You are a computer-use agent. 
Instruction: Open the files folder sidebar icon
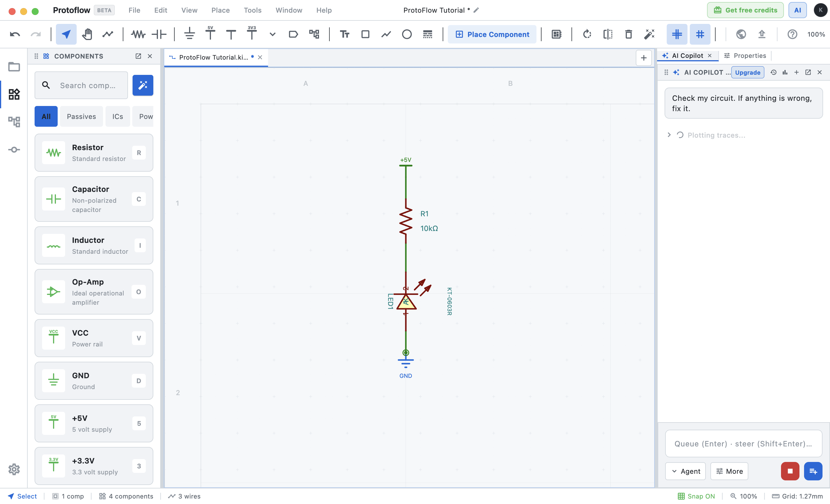[14, 67]
